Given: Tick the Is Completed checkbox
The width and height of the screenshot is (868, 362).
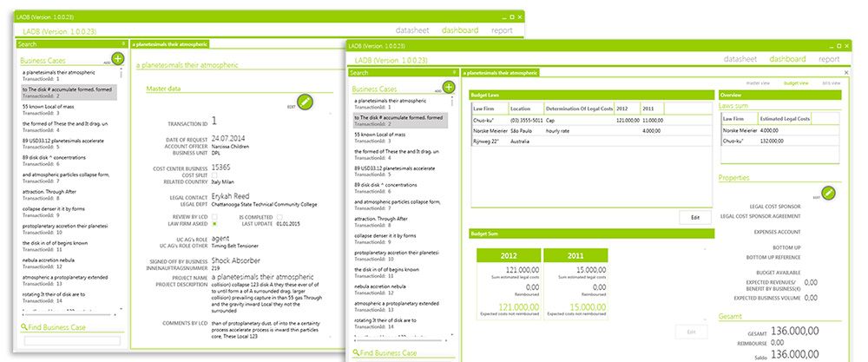Looking at the screenshot, I should tap(279, 216).
